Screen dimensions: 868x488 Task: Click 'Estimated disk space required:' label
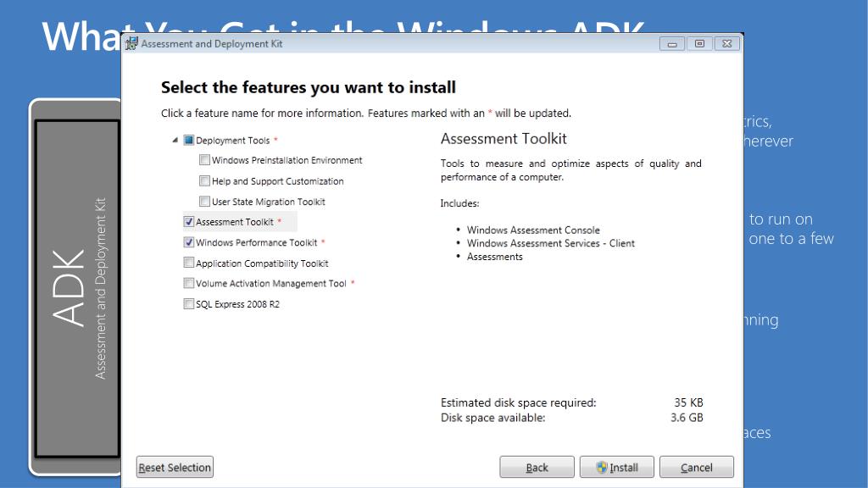[518, 402]
